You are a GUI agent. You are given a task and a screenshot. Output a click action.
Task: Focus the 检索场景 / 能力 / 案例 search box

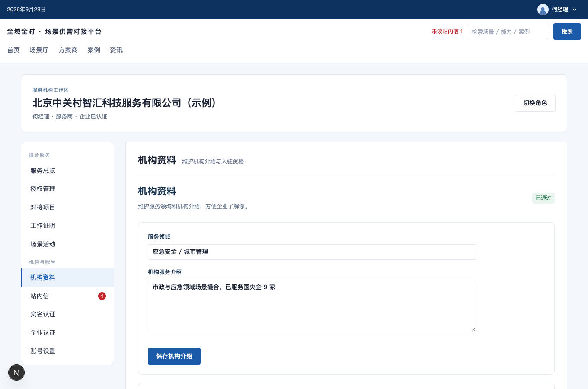pyautogui.click(x=508, y=32)
